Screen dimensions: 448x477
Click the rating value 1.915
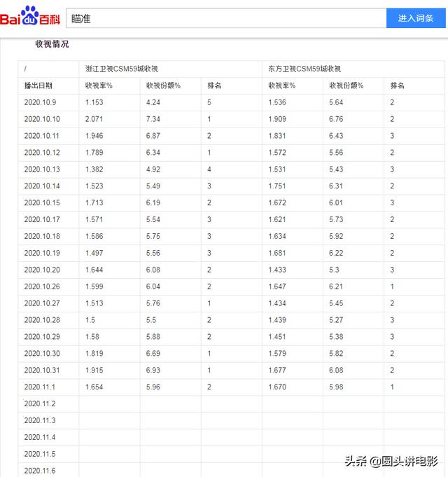click(94, 371)
